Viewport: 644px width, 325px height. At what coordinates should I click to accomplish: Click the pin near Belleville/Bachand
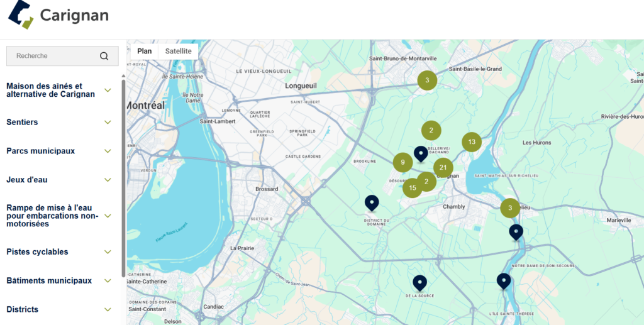pyautogui.click(x=421, y=153)
